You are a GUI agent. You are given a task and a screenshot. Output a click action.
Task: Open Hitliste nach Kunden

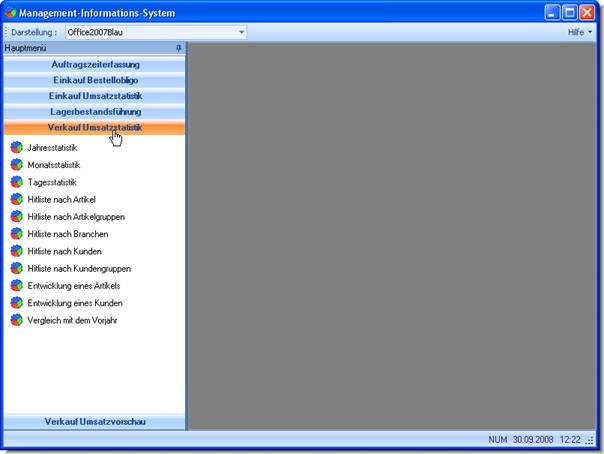pos(64,251)
